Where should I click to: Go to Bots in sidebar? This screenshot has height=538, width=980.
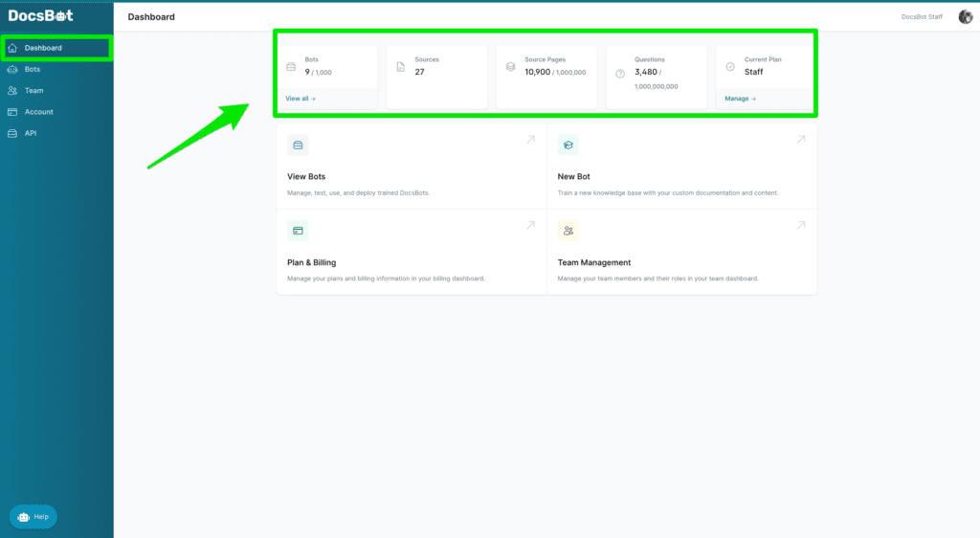tap(33, 70)
